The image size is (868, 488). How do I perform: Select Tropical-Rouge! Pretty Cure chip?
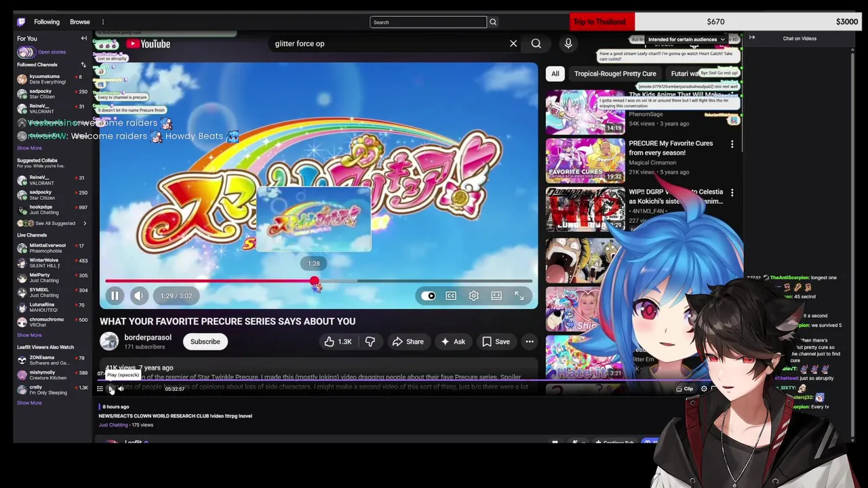pos(615,73)
